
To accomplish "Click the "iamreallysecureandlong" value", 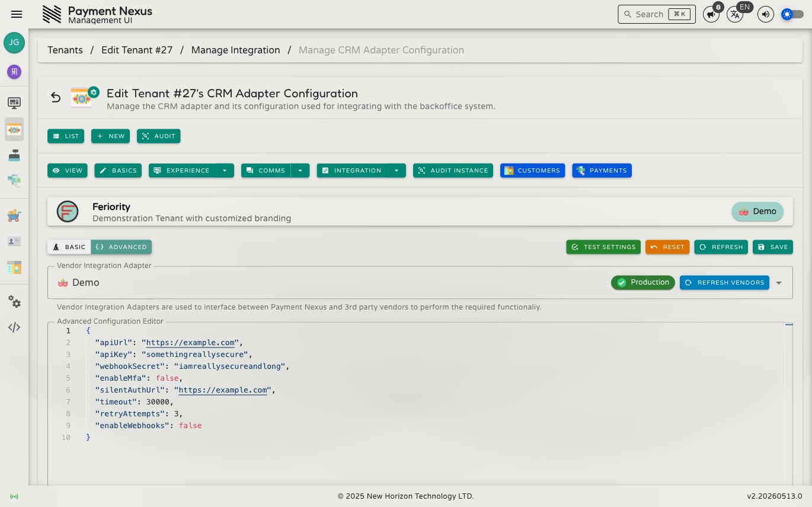I will click(229, 366).
